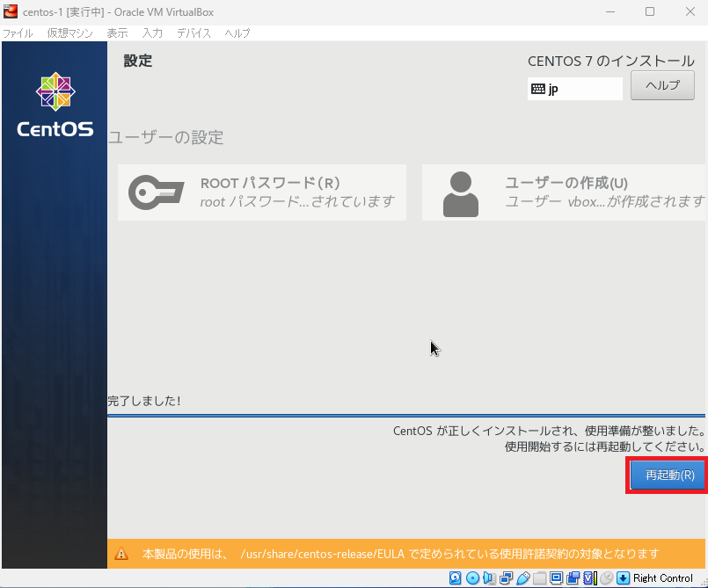Screen dimensions: 708x588
Task: Click the 再起動(R) reboot button
Action: tap(668, 475)
